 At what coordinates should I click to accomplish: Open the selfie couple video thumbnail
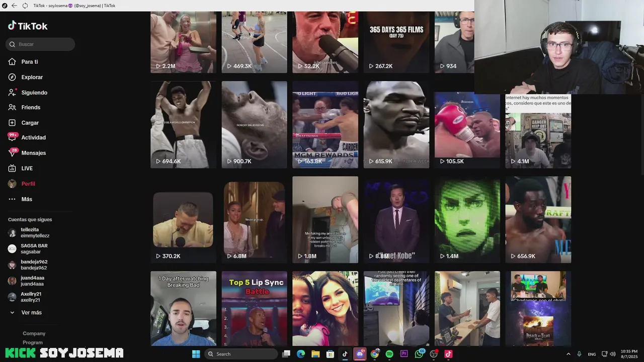[x=325, y=309]
